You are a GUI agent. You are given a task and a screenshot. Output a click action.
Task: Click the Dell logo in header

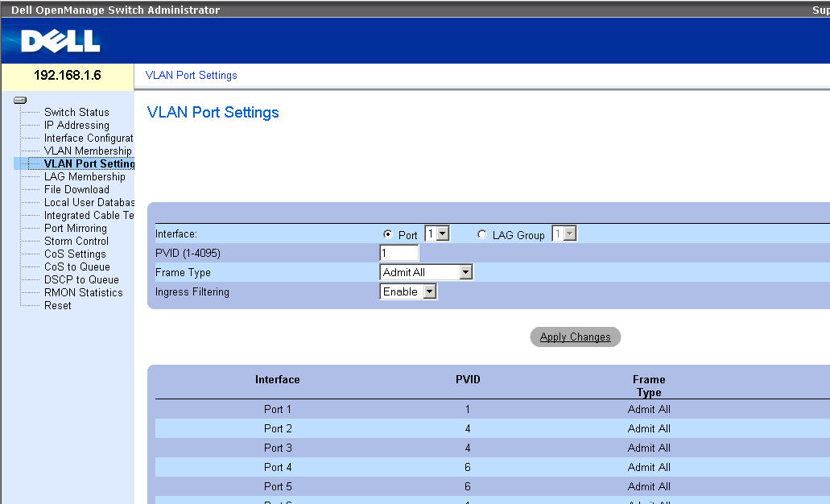tap(60, 41)
